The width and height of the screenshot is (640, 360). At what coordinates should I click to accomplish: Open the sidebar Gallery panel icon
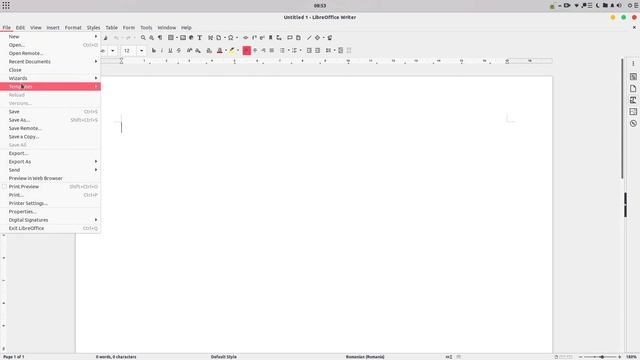click(x=633, y=111)
